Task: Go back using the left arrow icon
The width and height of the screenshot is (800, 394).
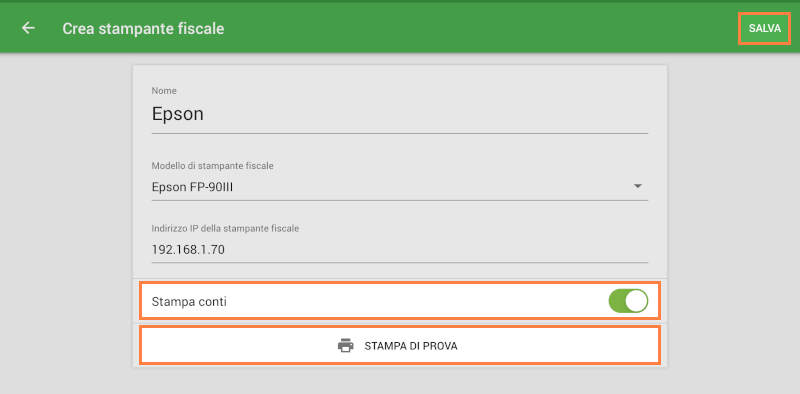Action: click(28, 28)
